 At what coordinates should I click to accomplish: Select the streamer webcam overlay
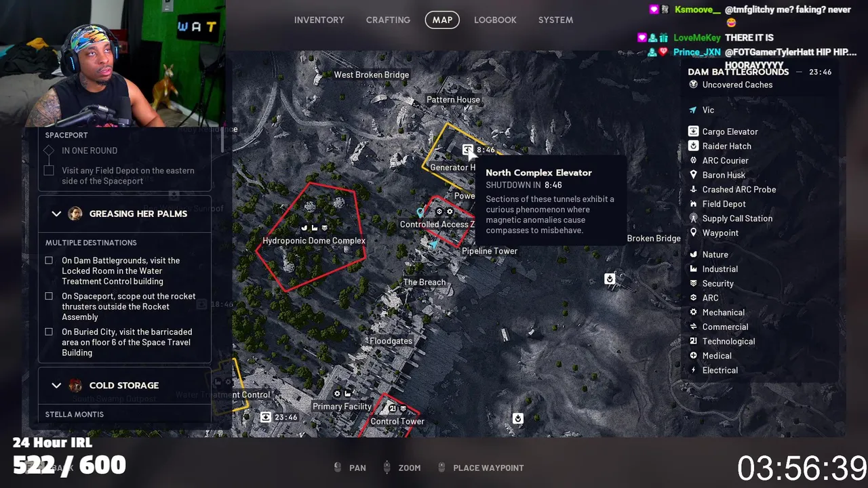click(x=113, y=64)
